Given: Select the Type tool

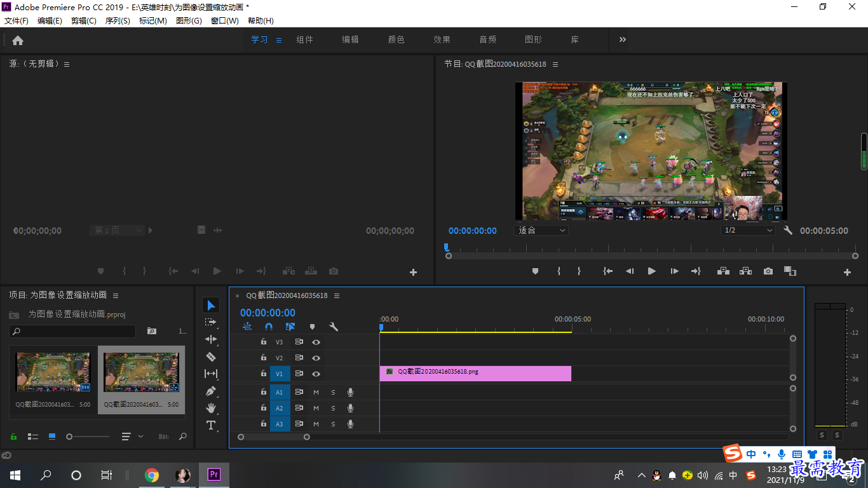Looking at the screenshot, I should 211,425.
